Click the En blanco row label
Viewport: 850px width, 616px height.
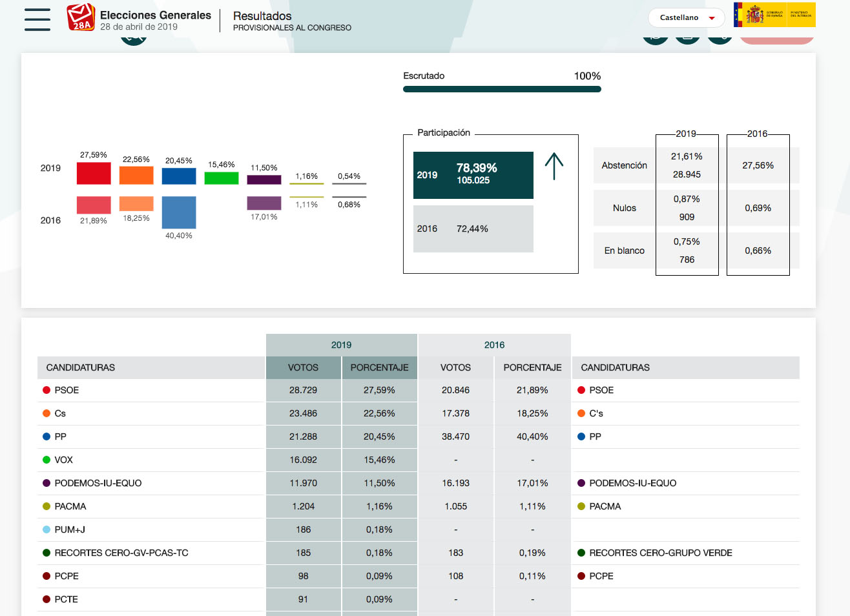(x=624, y=251)
